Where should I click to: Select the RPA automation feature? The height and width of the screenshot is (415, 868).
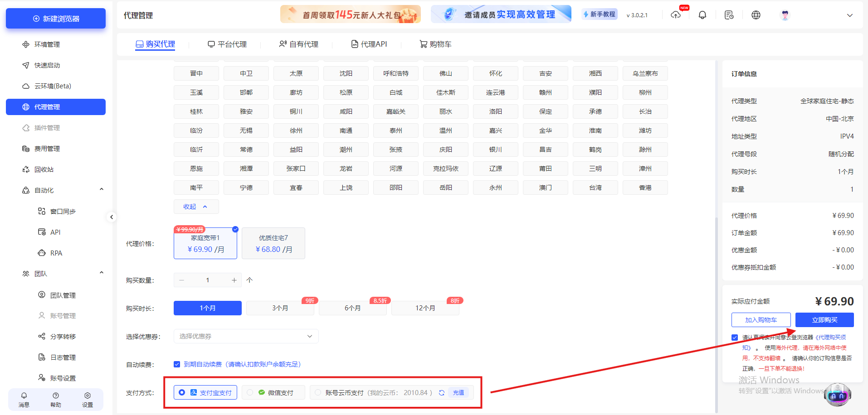click(55, 252)
